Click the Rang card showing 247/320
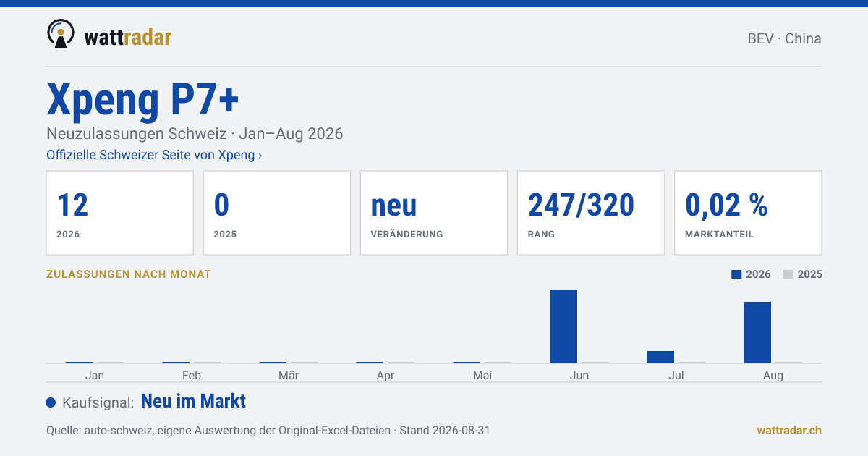The image size is (868, 456). pyautogui.click(x=590, y=213)
